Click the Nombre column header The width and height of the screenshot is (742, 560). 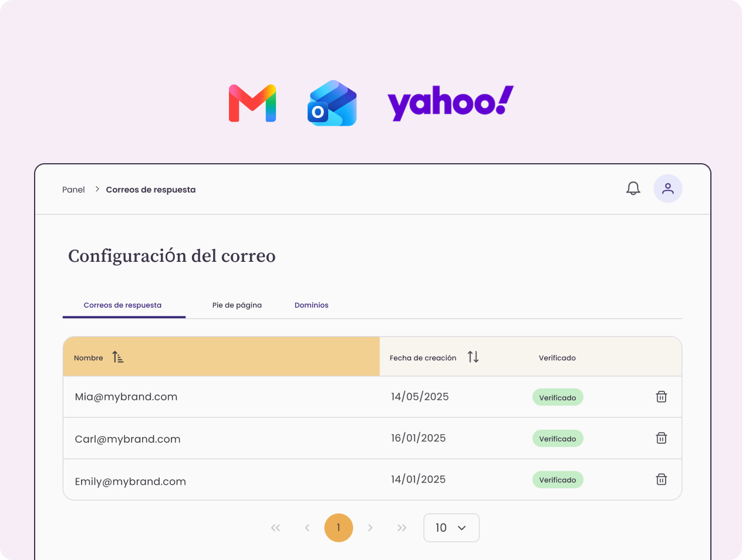(x=221, y=357)
